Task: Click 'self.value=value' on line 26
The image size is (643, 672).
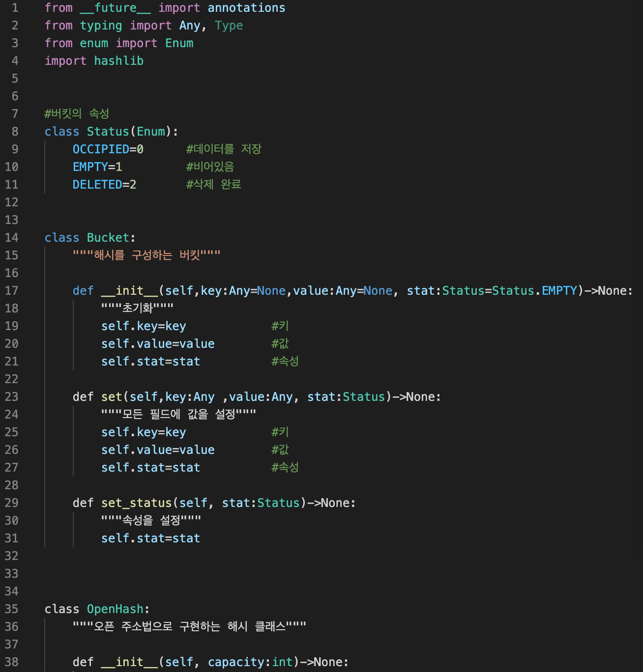Action: coord(158,450)
